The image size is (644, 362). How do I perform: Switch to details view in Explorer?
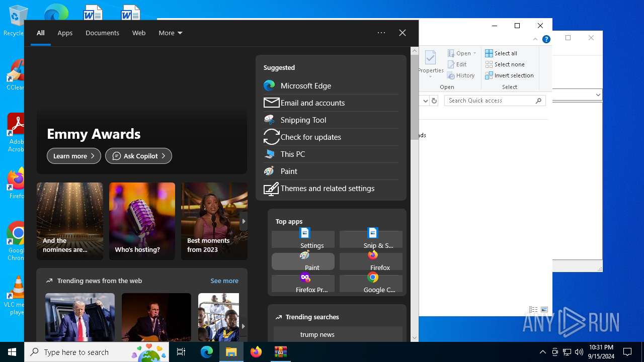coord(533,310)
